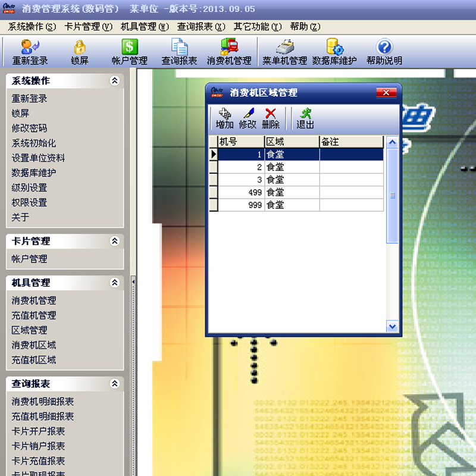Open the 其它功能 menu
This screenshot has width=476, height=476.
coord(257,27)
